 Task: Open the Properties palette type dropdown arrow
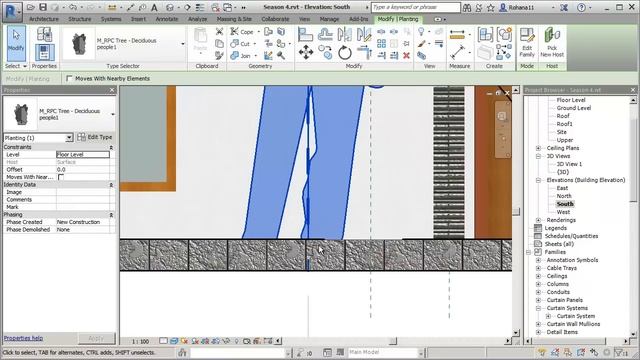click(x=113, y=114)
